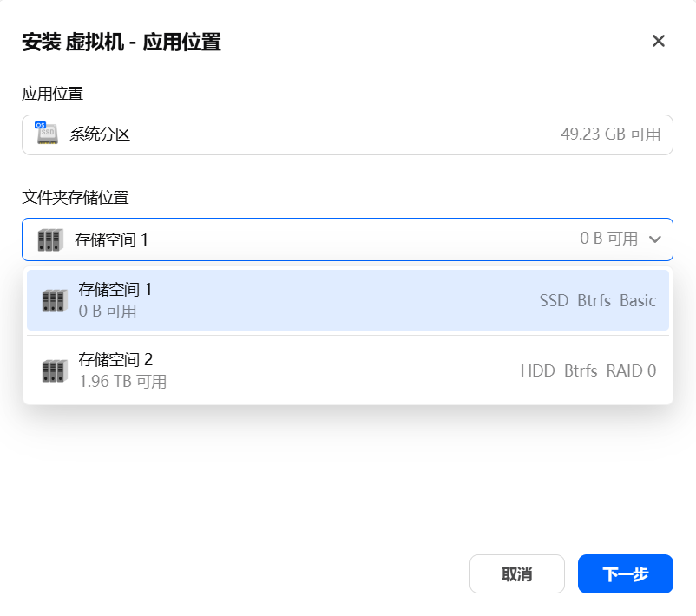
Task: Click the 文件夹存储位置 label
Action: (75, 197)
